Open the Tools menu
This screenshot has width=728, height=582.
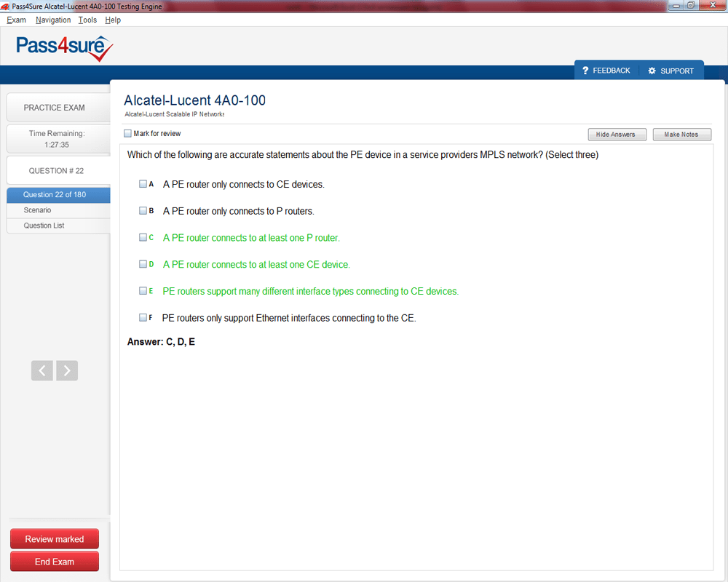coord(87,20)
